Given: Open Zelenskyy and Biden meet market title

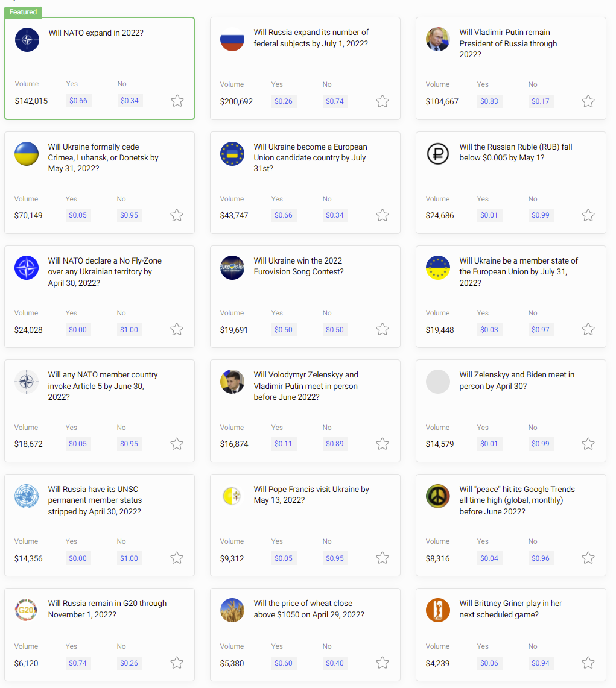Looking at the screenshot, I should 516,380.
